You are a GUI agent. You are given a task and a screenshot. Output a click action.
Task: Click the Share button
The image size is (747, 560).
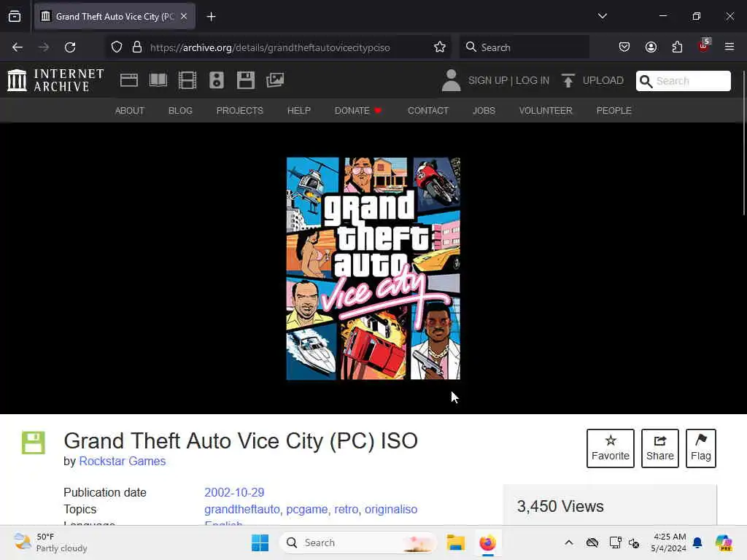click(659, 448)
